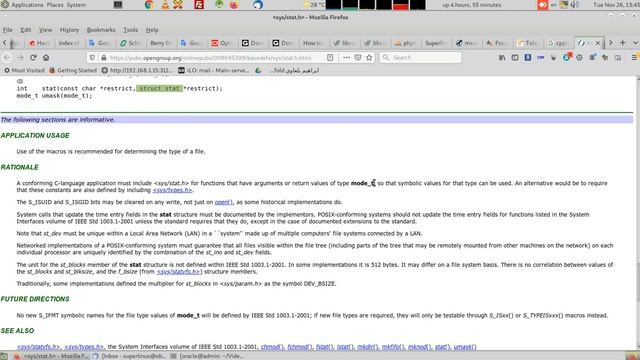This screenshot has height=360, width=640.
Task: Launch FileZilla from the top panel
Action: (x=199, y=5)
